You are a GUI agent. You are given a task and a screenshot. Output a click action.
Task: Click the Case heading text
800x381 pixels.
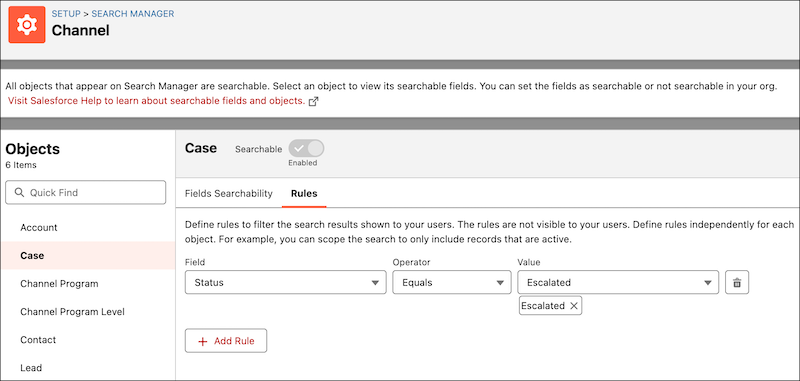pyautogui.click(x=201, y=148)
